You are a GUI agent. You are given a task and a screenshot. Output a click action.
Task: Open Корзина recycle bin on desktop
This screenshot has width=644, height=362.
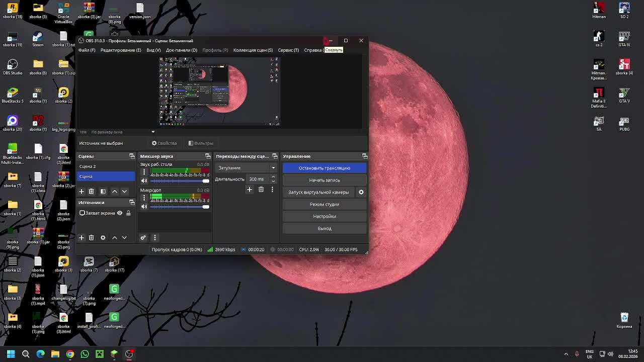(624, 320)
